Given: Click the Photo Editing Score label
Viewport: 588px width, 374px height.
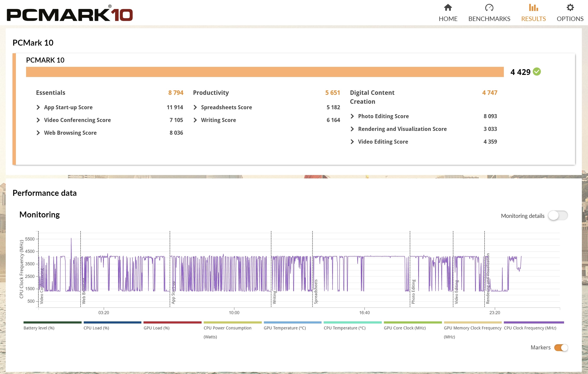Looking at the screenshot, I should click(x=383, y=116).
